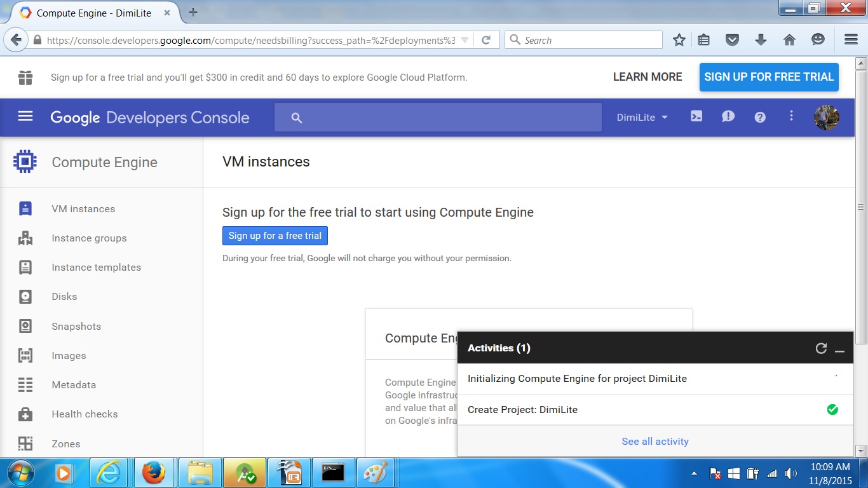Screen dimensions: 868x488
Task: Expand the URL bar history dropdown arrow
Action: [465, 40]
